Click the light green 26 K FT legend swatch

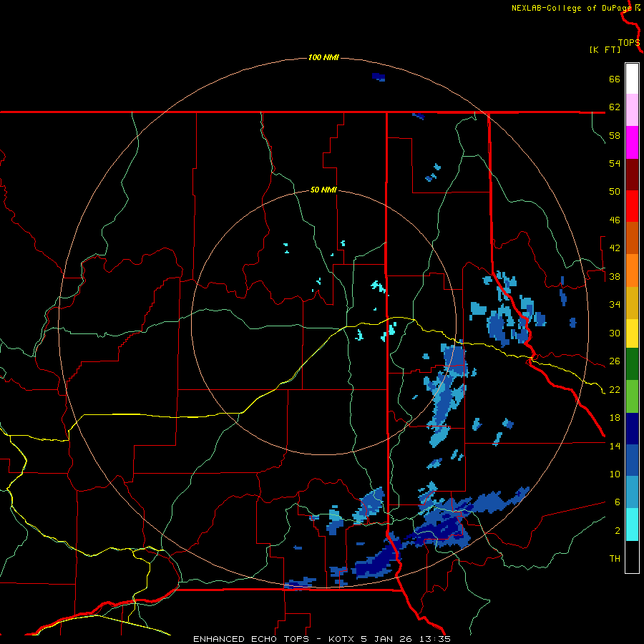click(632, 396)
